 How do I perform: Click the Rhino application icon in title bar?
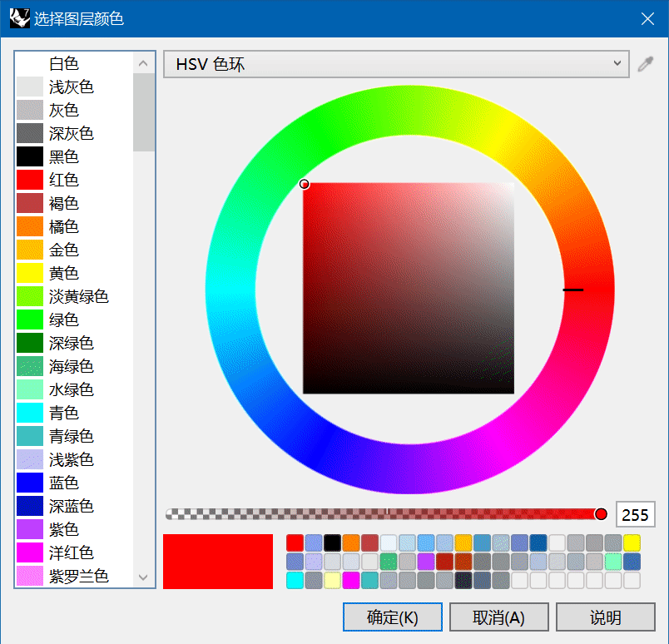coord(20,18)
